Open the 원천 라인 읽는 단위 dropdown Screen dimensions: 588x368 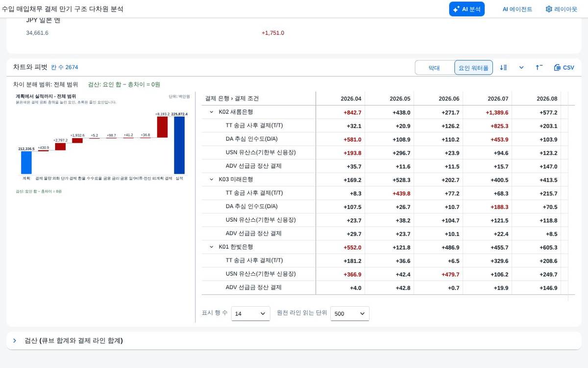pyautogui.click(x=350, y=314)
